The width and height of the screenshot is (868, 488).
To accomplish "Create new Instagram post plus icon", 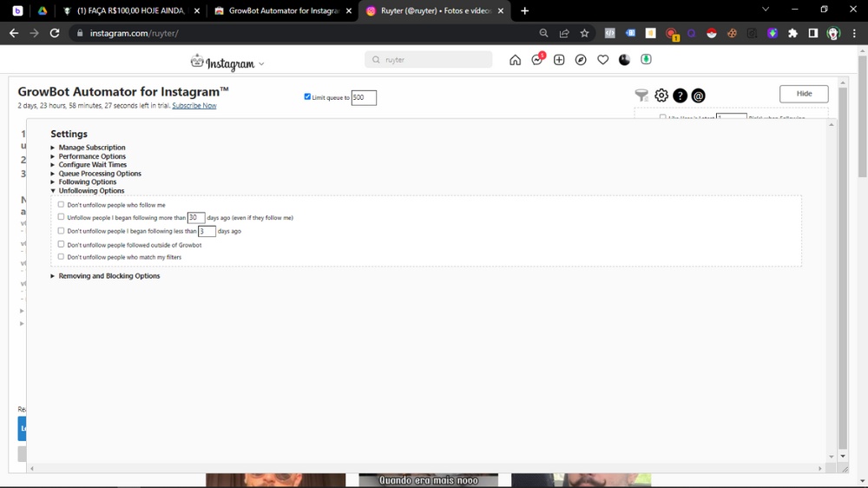I will (x=559, y=60).
